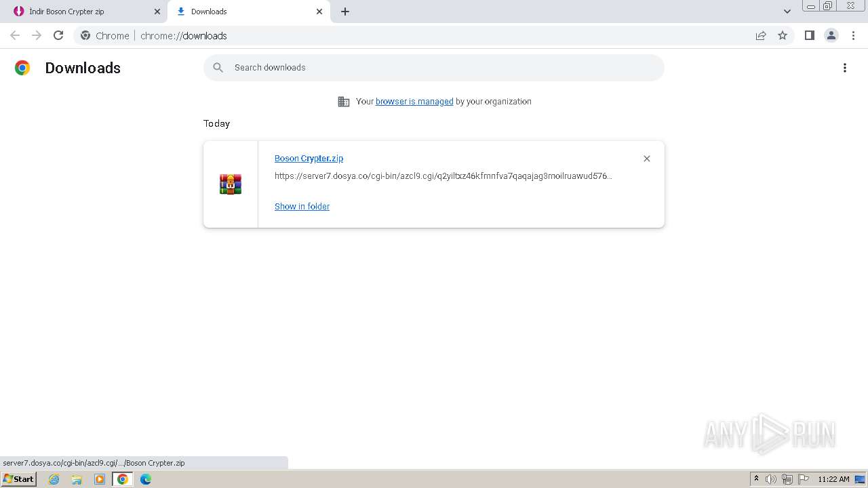The width and height of the screenshot is (868, 488).
Task: Open the side panel icon
Action: (809, 35)
